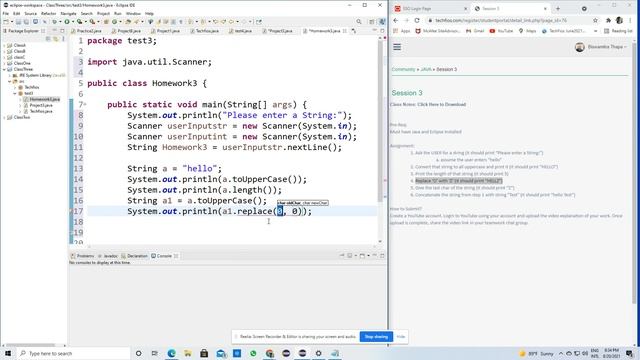Open the Gmail bookmark
Viewport: 640px width, 360px height.
click(x=475, y=31)
